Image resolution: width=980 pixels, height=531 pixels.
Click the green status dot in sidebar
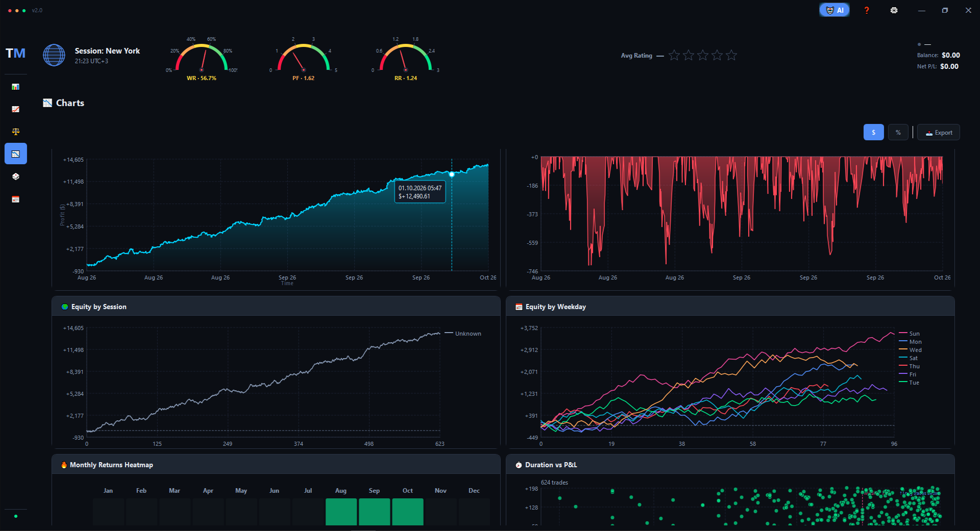[x=16, y=516]
